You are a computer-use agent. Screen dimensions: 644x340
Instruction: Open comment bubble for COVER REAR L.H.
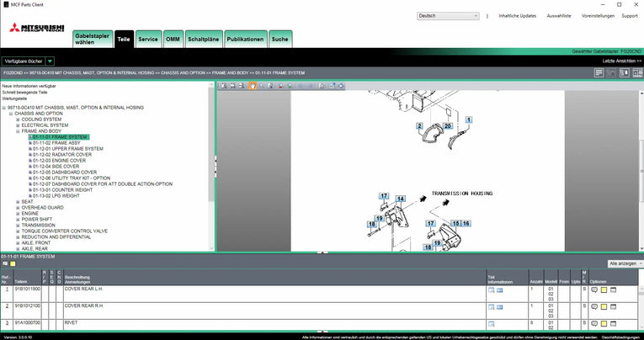pyautogui.click(x=594, y=290)
